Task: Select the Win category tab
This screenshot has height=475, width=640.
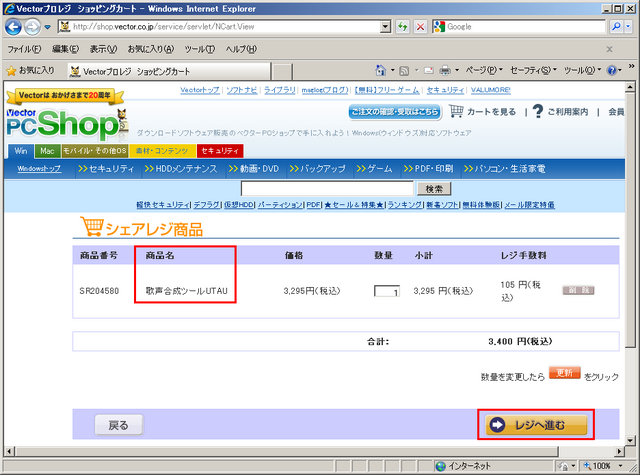Action: [x=21, y=151]
